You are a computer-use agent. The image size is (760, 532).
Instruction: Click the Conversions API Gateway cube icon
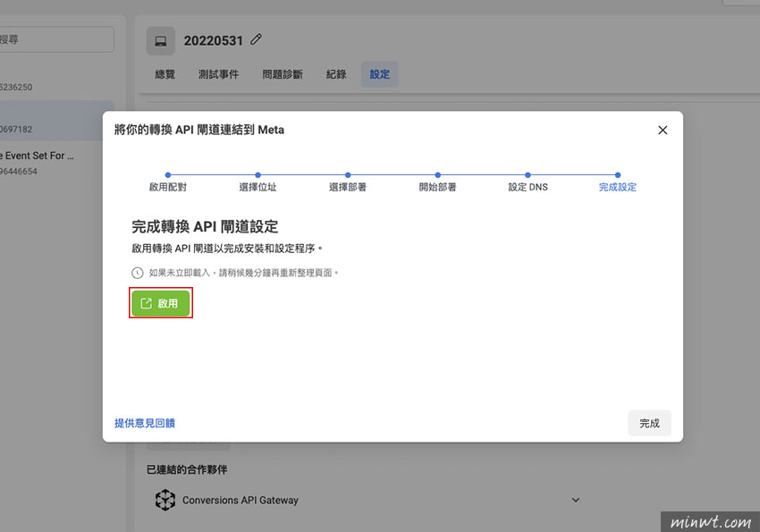(165, 500)
